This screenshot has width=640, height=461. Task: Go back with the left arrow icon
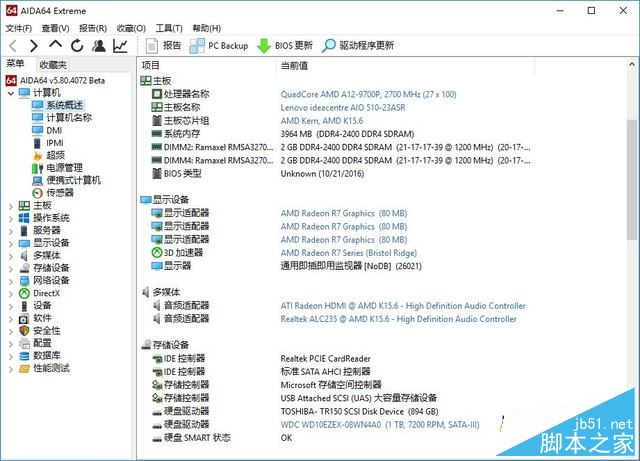[13, 46]
